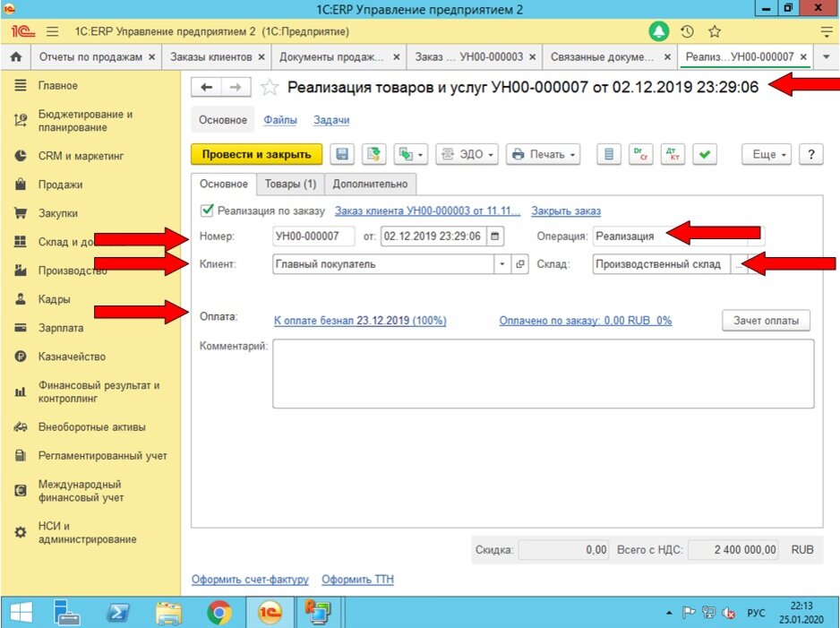Save the document with the floppy icon
The width and height of the screenshot is (840, 628).
click(342, 154)
